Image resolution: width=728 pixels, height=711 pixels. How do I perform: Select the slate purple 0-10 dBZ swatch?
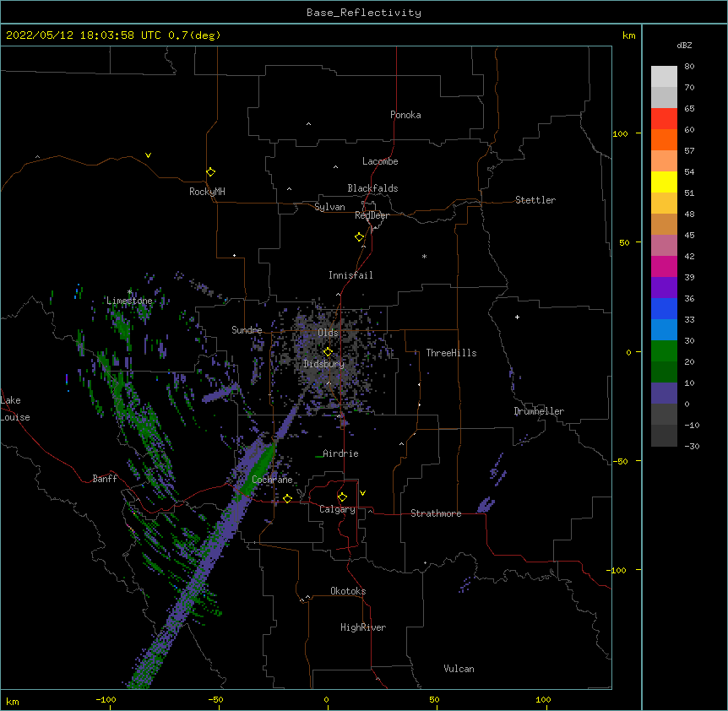point(664,393)
